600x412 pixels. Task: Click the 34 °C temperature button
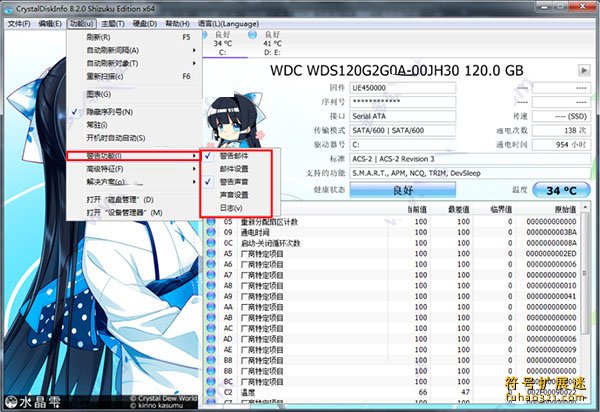click(561, 191)
